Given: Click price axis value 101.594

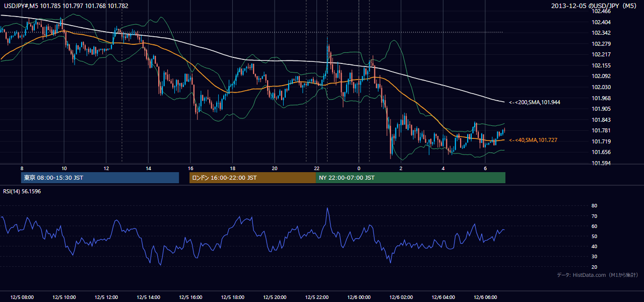Looking at the screenshot, I should 601,163.
